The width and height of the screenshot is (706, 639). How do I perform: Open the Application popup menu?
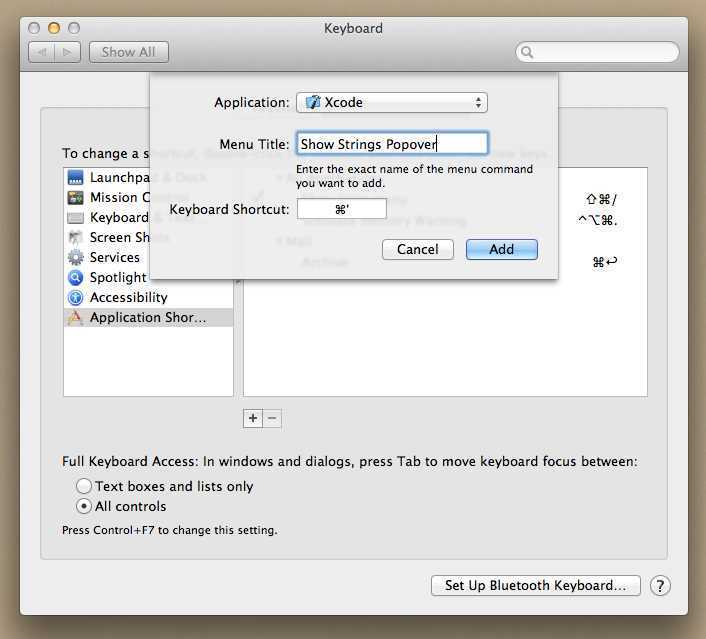click(x=392, y=103)
